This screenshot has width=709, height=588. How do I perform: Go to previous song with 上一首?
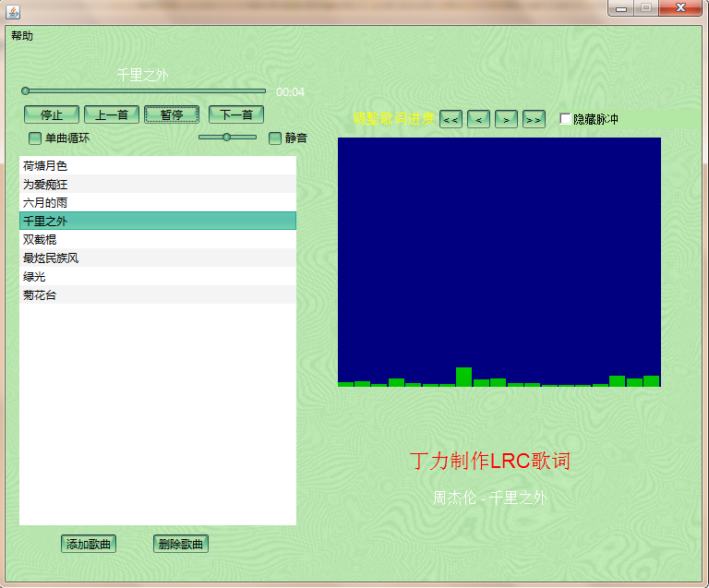click(112, 114)
